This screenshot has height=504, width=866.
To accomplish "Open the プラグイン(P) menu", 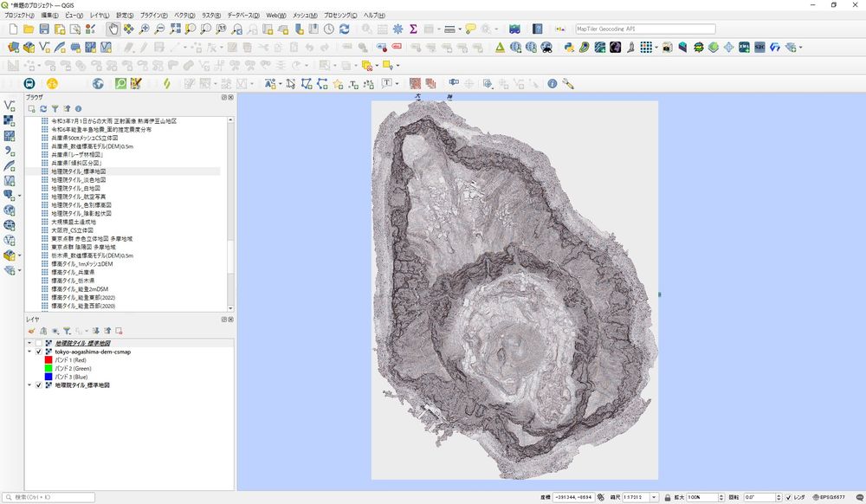I will [153, 16].
